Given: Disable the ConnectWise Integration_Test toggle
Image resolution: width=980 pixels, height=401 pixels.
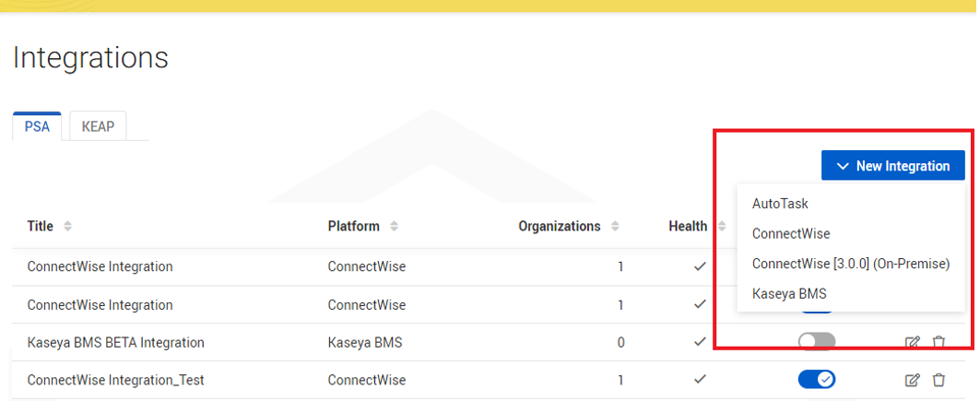Looking at the screenshot, I should (x=817, y=379).
